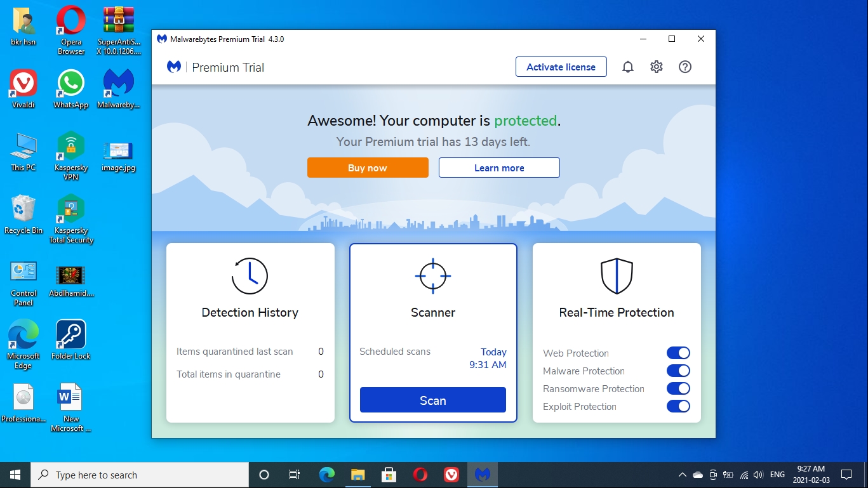Click Items quarantined last scan text
Viewport: 868px width, 488px height.
pos(235,351)
